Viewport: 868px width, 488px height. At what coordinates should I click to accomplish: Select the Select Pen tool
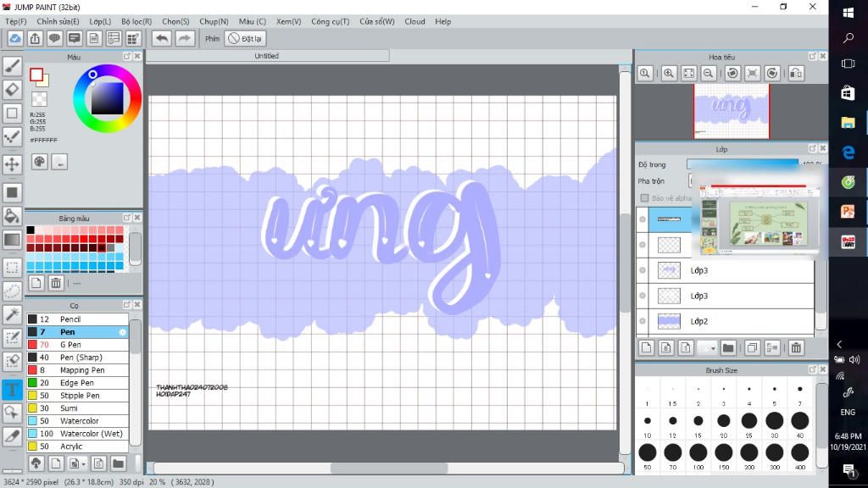[12, 338]
